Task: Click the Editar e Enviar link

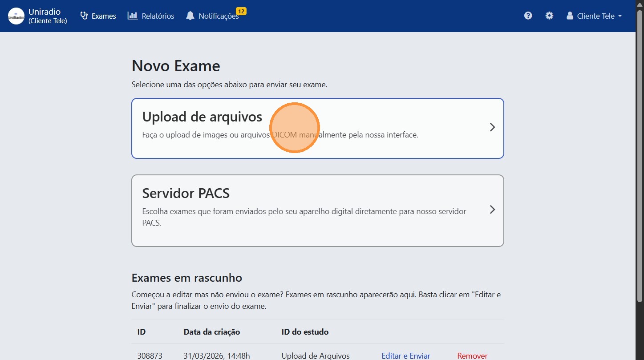Action: [x=405, y=356]
